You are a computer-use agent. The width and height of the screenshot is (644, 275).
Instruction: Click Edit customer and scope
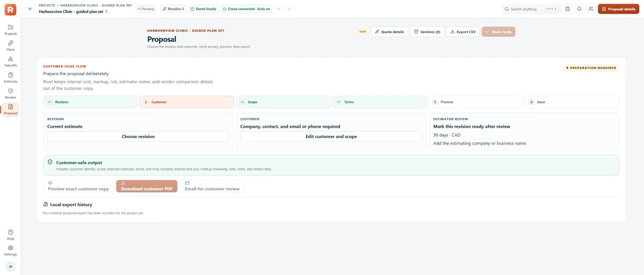pos(331,136)
